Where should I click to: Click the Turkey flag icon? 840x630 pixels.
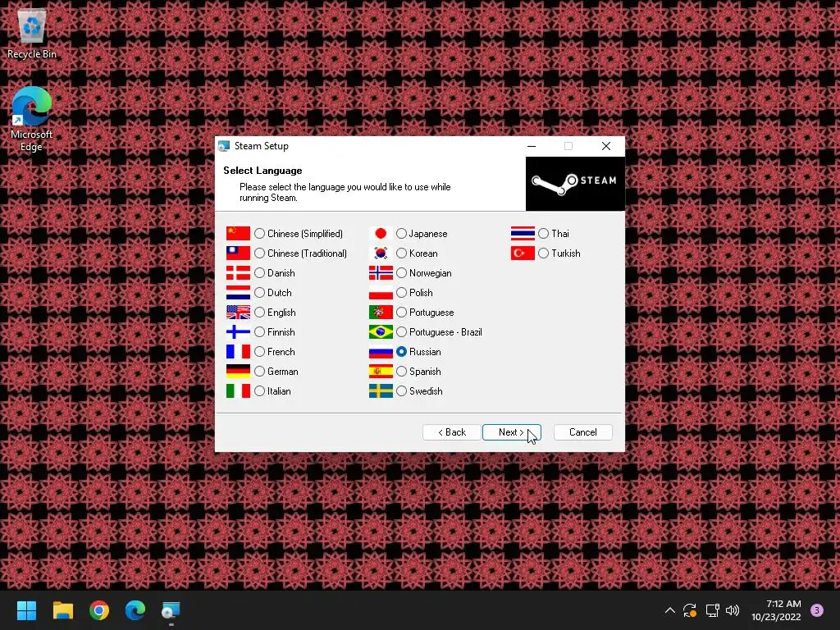click(523, 253)
